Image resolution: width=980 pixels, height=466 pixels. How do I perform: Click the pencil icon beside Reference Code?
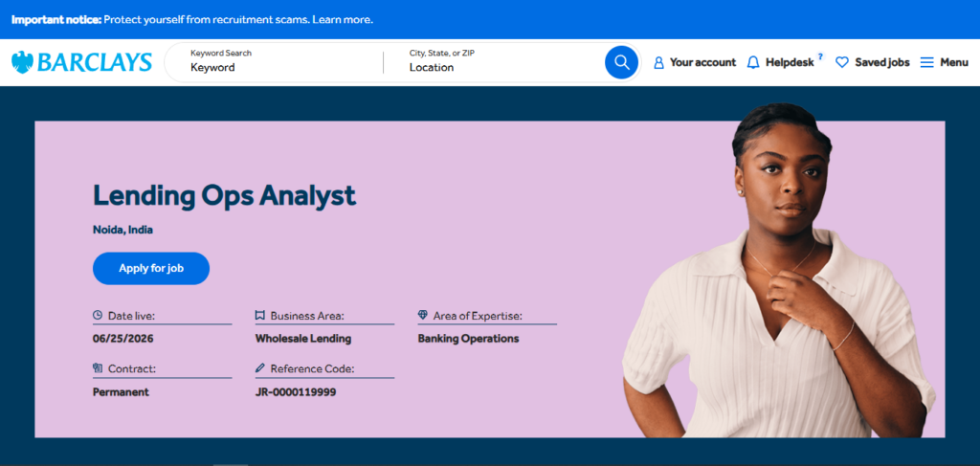point(260,368)
